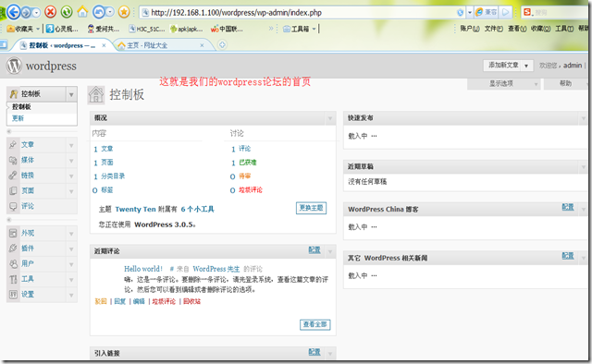
Task: Click the 更换主题 button
Action: coord(311,208)
